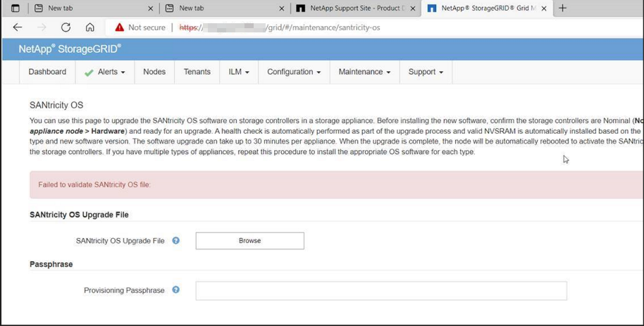
Task: Close the NetApp Support Site tab
Action: click(412, 8)
